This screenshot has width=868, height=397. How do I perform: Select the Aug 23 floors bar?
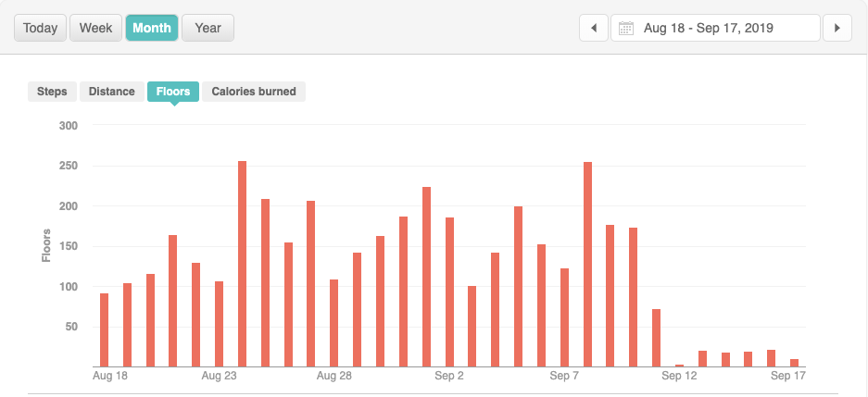220,324
